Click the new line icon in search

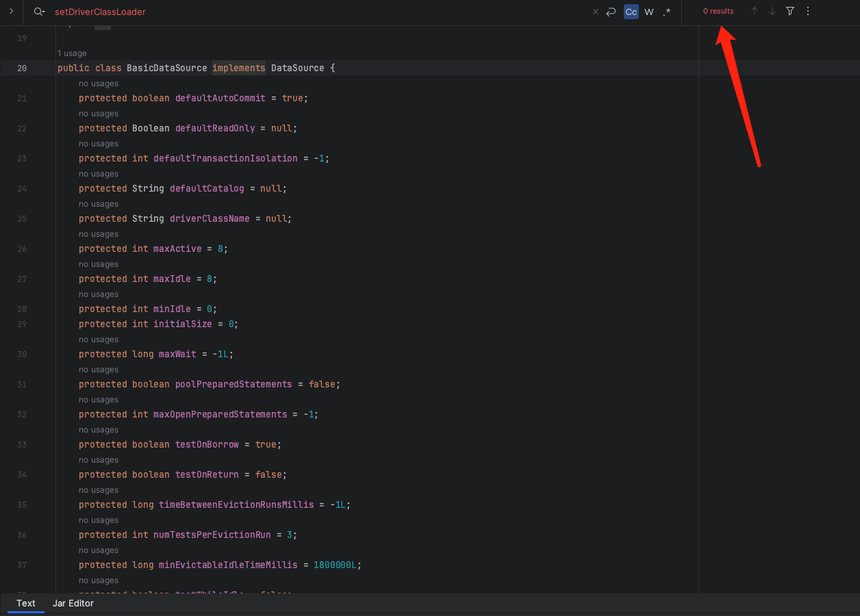(x=611, y=12)
